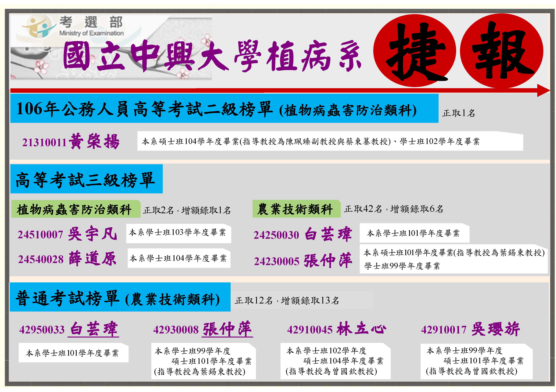This screenshot has width=556, height=392.
Task: Open the underlined 白芸瑋 name link
Action: [94, 329]
